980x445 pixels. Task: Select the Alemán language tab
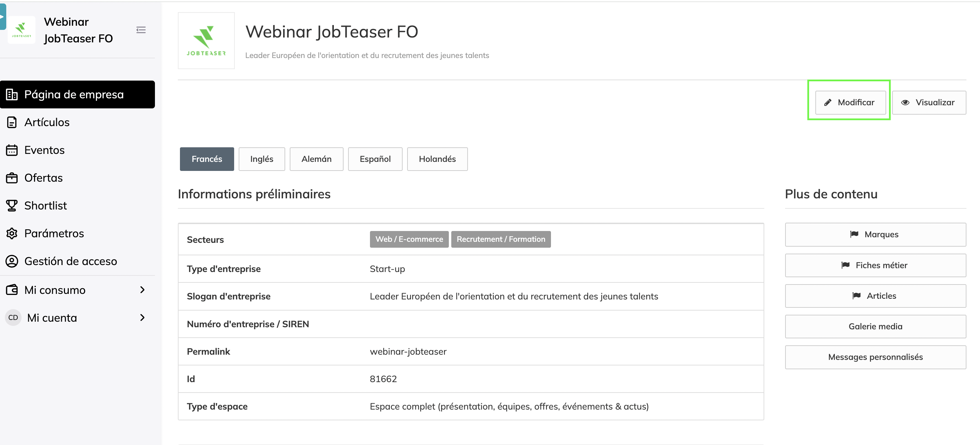(x=316, y=159)
